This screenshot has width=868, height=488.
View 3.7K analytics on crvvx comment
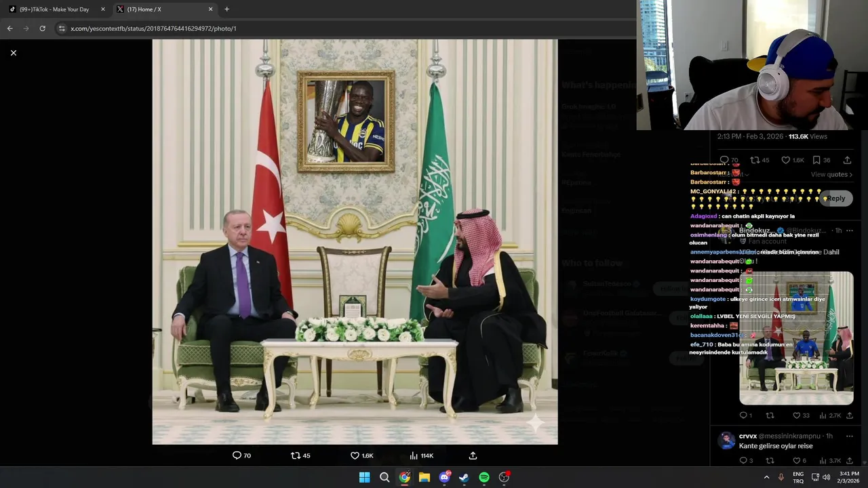(x=830, y=461)
